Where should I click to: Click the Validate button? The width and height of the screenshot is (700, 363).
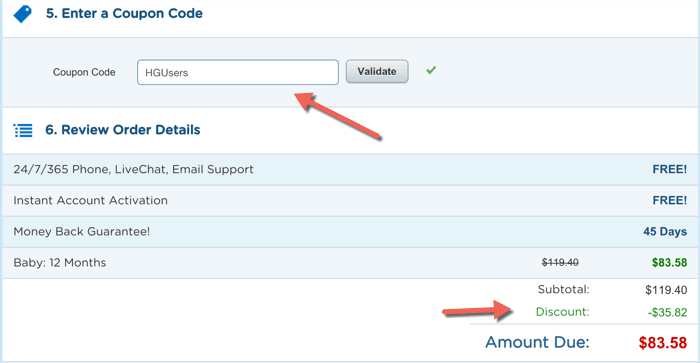(377, 71)
